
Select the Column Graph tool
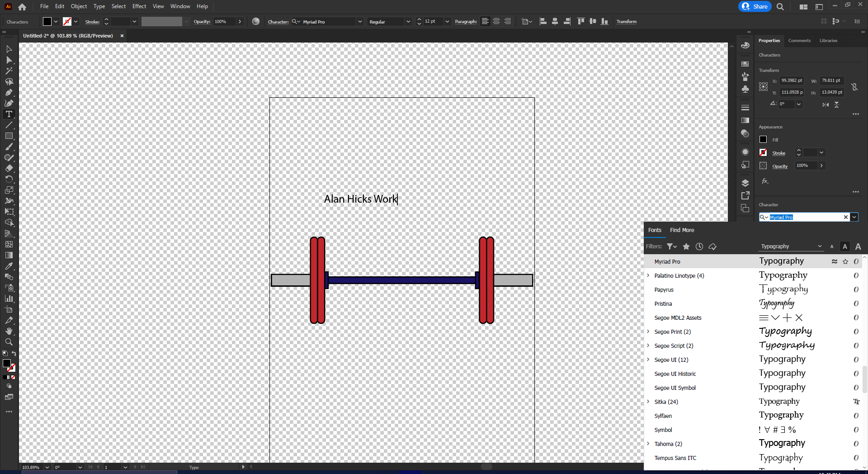[9, 299]
